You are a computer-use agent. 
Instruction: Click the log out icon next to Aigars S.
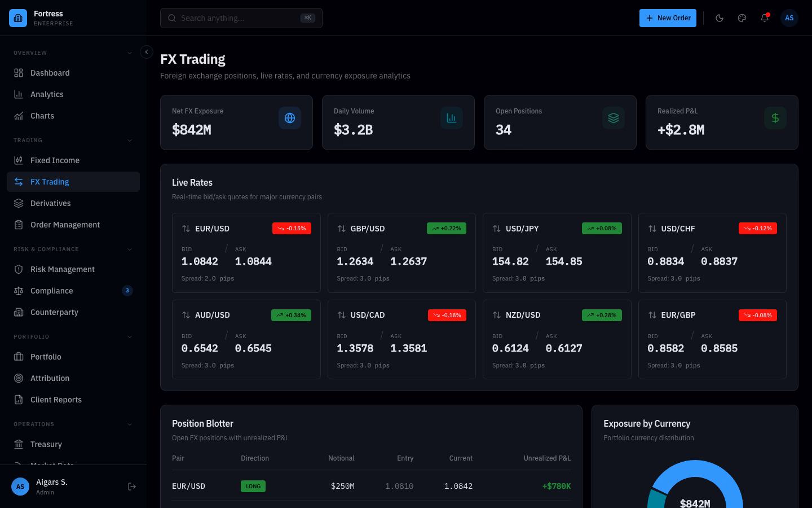coord(132,487)
